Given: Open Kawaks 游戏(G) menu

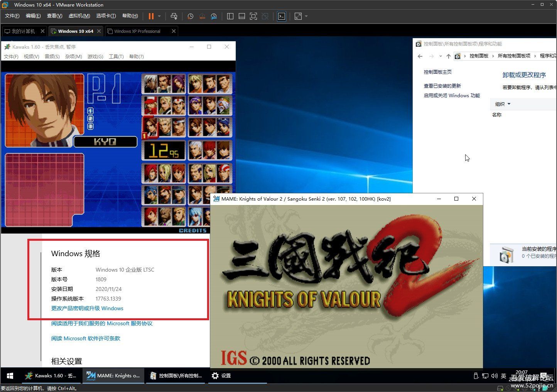Looking at the screenshot, I should point(95,56).
